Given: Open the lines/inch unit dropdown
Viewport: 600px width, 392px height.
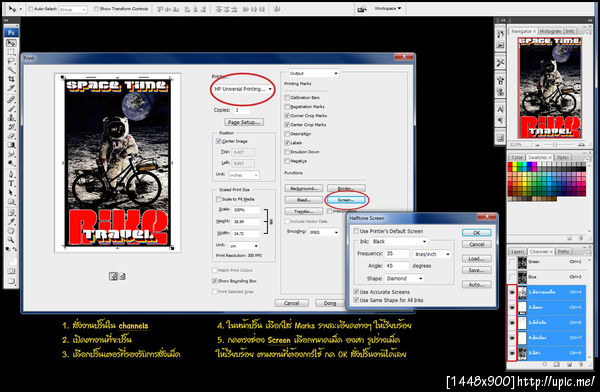Looking at the screenshot, I should pos(432,254).
